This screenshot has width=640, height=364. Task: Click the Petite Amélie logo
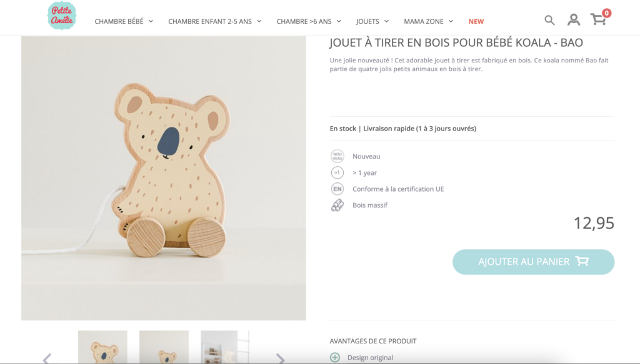click(61, 16)
